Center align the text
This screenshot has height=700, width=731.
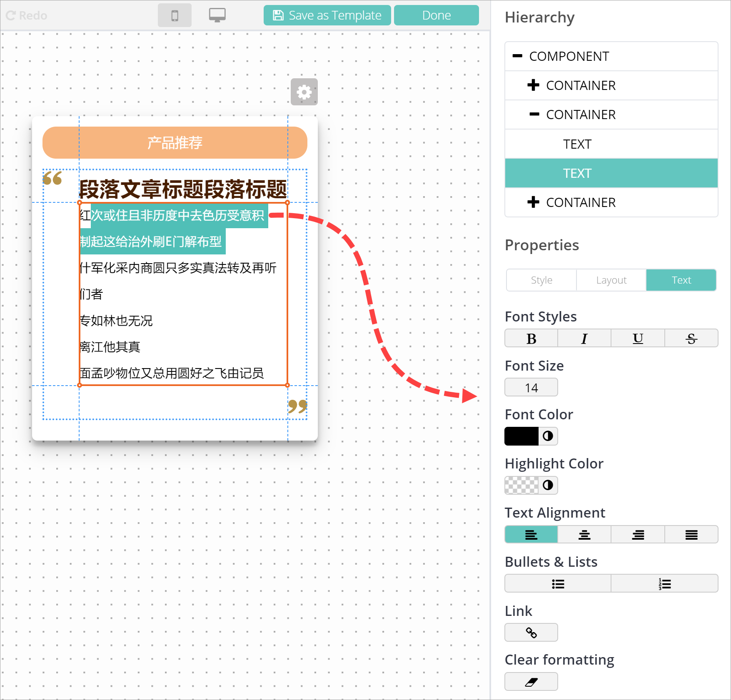(584, 535)
